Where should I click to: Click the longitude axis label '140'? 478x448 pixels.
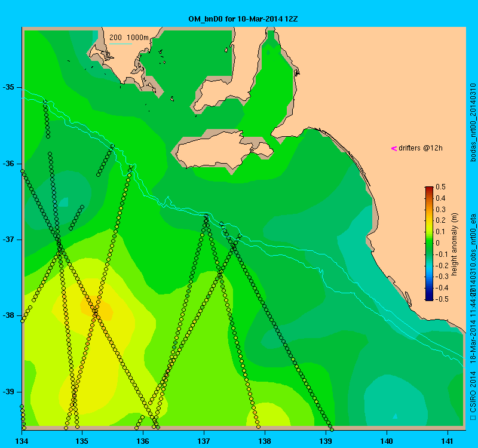[x=387, y=441]
